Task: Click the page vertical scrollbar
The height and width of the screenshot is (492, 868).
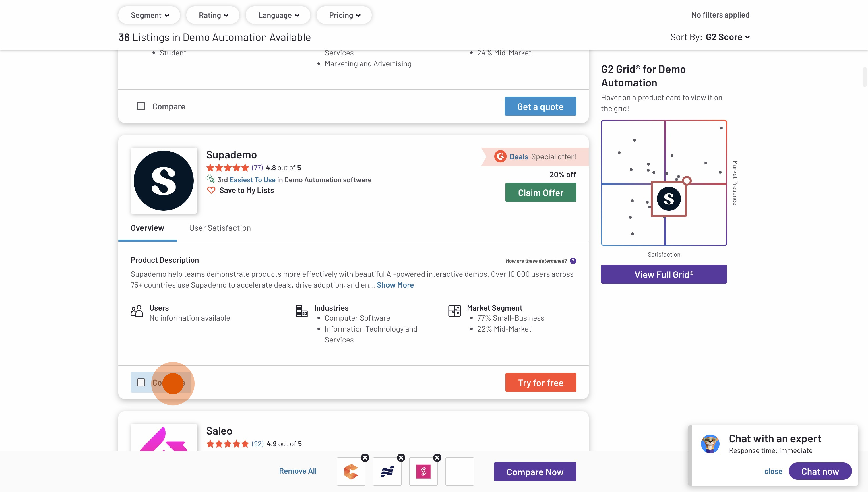Action: (865, 77)
